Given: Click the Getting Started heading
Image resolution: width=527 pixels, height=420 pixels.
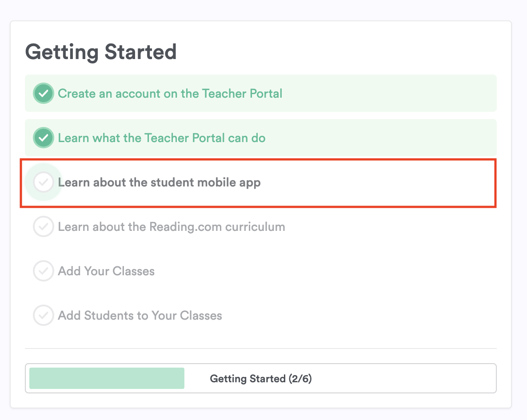Looking at the screenshot, I should (101, 52).
